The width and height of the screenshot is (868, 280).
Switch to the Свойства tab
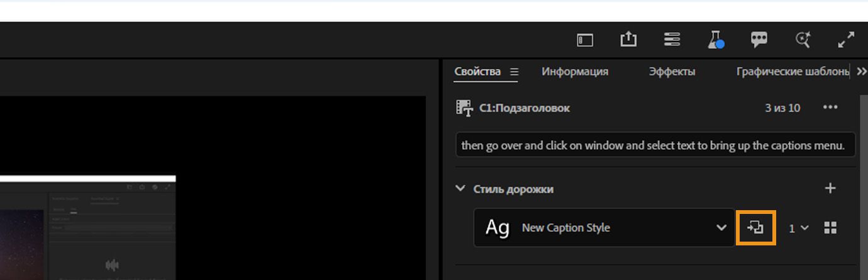[x=477, y=71]
